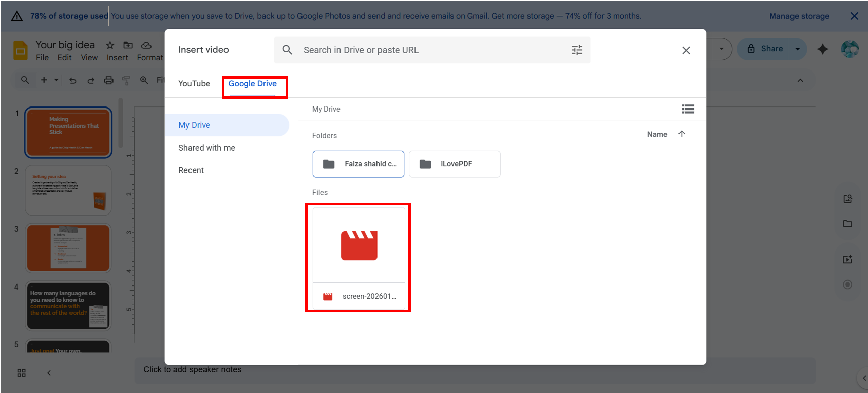Image resolution: width=868 pixels, height=393 pixels.
Task: Click the folder icon in right side panel
Action: point(847,224)
